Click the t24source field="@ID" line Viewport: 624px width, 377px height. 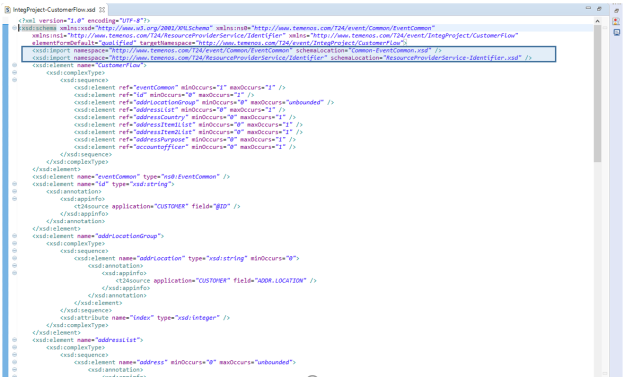tap(157, 206)
